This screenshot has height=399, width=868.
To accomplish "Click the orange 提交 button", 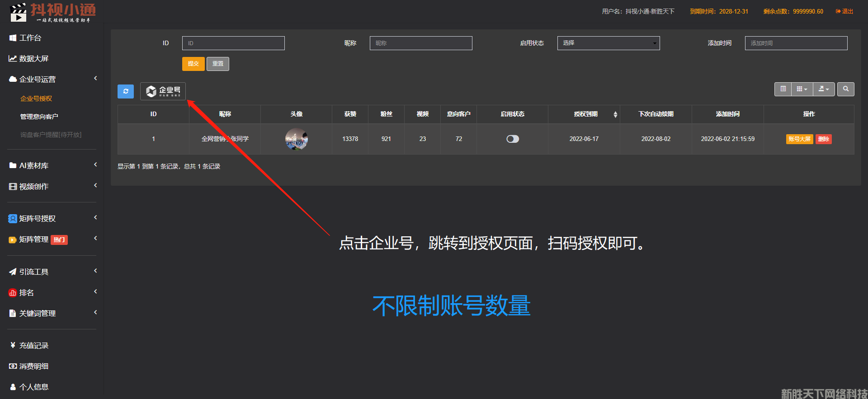I will coord(193,64).
